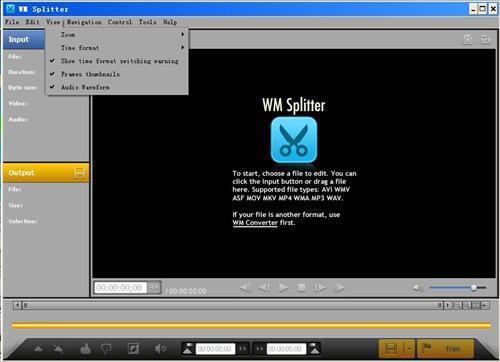Click the audio silence speaker icon in bottom toolbar
Screen dimensions: 500x362
[x=160, y=349]
